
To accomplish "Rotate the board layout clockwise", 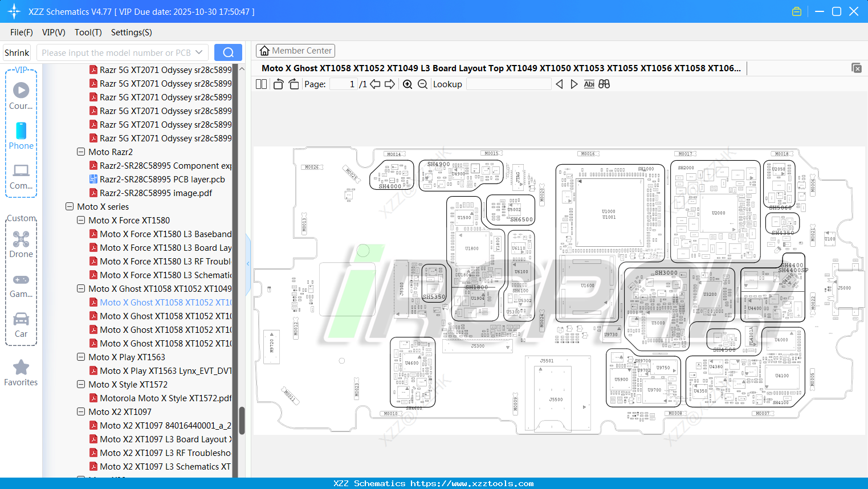I will click(x=293, y=84).
